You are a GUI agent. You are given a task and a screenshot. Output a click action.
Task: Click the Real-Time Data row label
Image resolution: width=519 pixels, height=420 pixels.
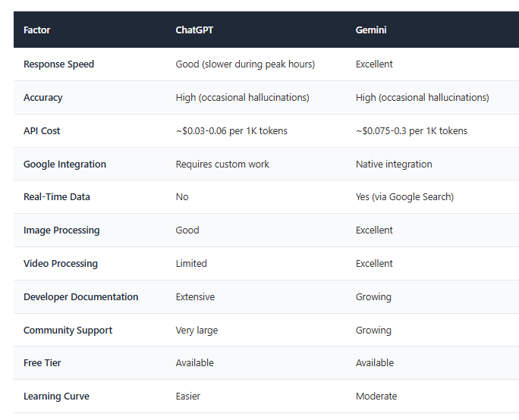point(57,197)
